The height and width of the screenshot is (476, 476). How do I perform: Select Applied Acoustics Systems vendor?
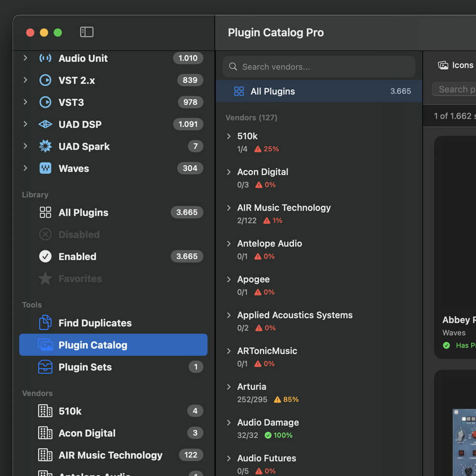pyautogui.click(x=319, y=321)
